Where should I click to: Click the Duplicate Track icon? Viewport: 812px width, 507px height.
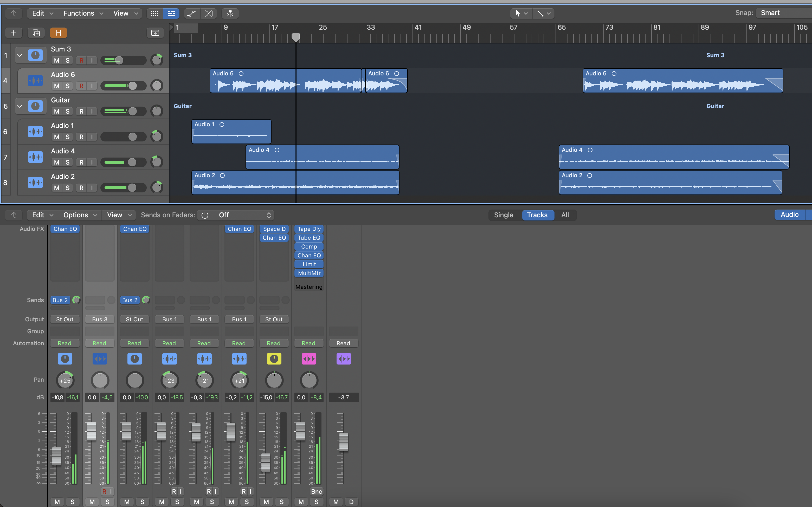coord(36,33)
